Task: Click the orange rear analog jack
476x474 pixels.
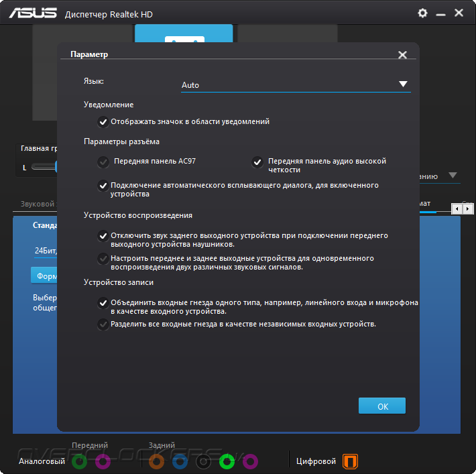Action: point(156,461)
